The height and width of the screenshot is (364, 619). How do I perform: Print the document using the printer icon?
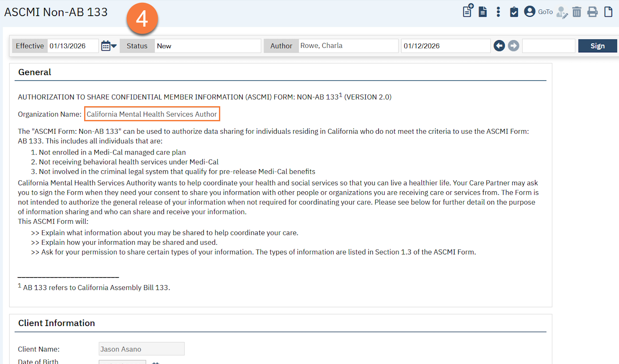pyautogui.click(x=592, y=12)
